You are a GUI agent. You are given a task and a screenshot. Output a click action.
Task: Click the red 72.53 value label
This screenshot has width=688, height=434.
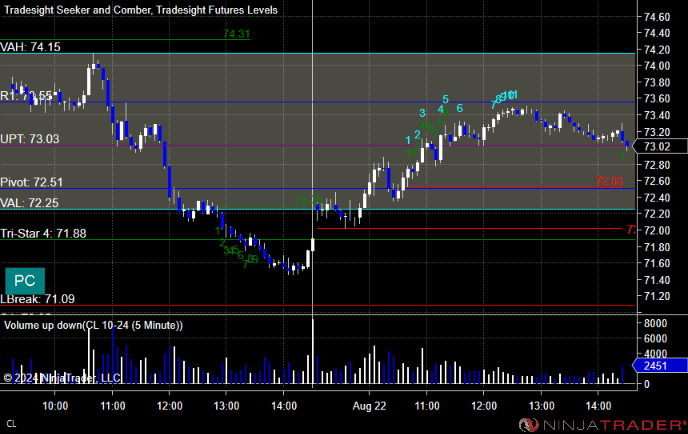click(609, 181)
